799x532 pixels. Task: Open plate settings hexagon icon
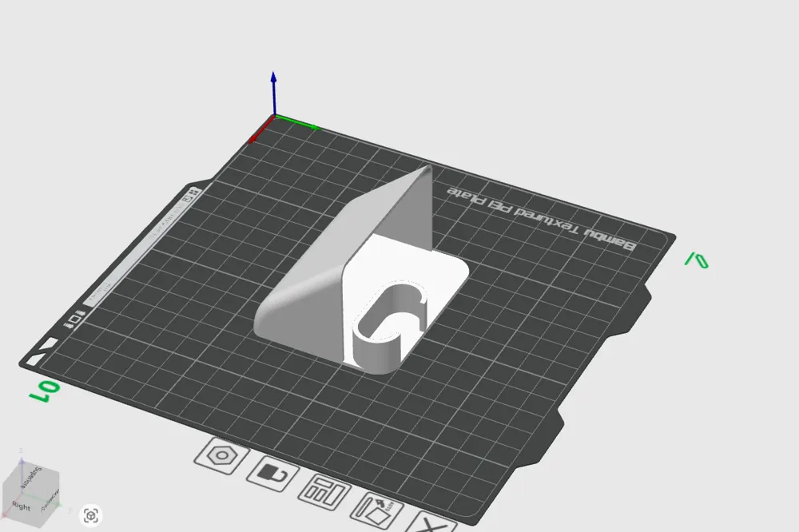(x=221, y=455)
